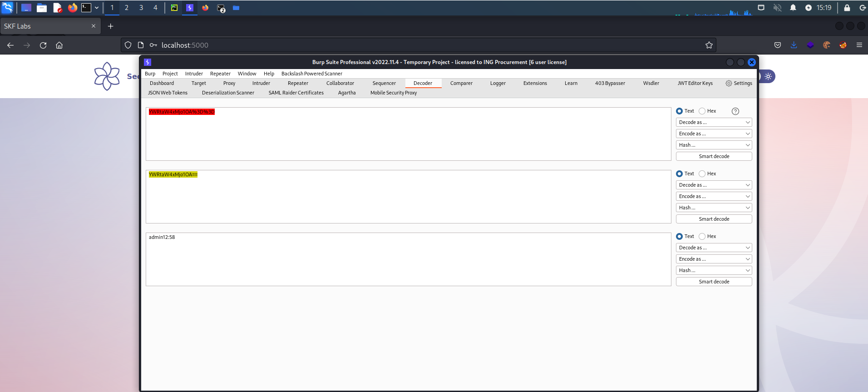Open the Burp menu
The height and width of the screenshot is (392, 868).
click(x=150, y=74)
